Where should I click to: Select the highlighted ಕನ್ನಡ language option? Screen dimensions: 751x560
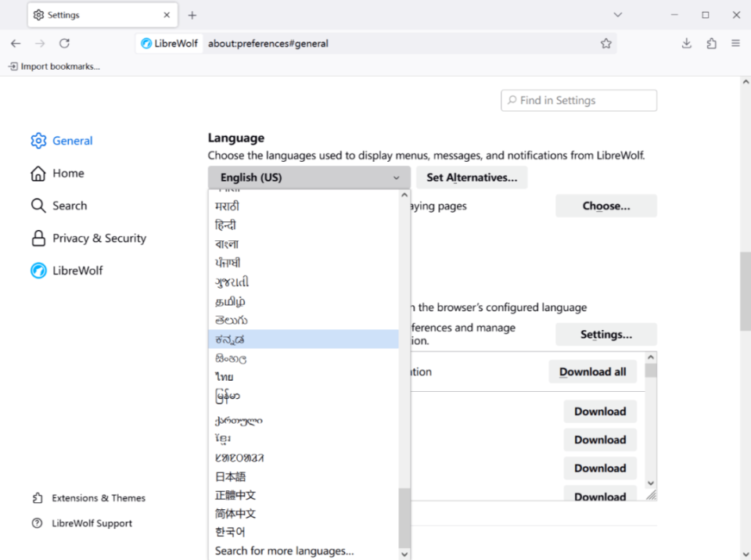click(304, 339)
